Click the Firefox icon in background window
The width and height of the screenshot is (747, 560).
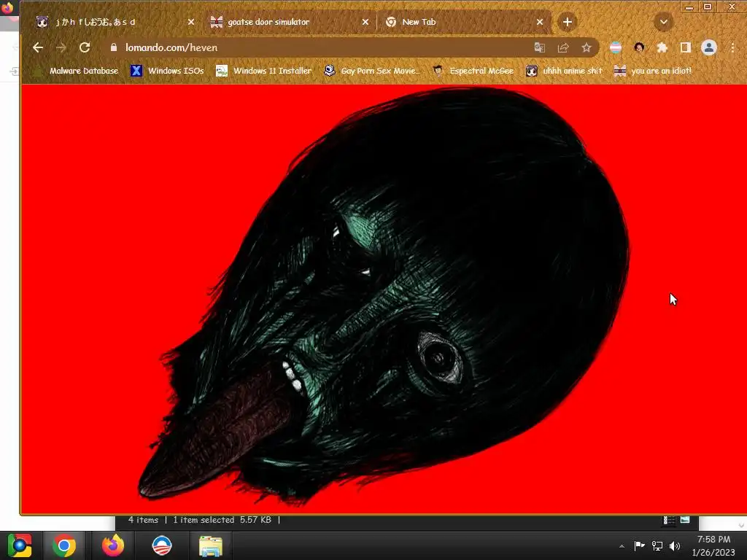[x=7, y=7]
